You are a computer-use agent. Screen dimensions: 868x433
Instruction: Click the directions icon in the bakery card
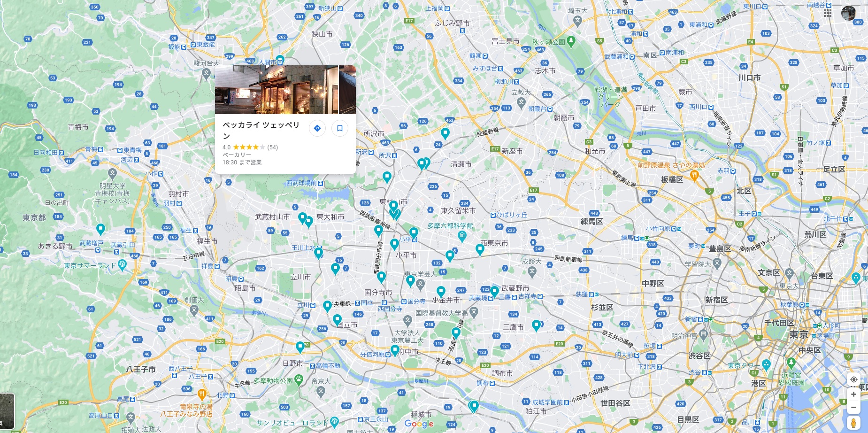[x=317, y=128]
